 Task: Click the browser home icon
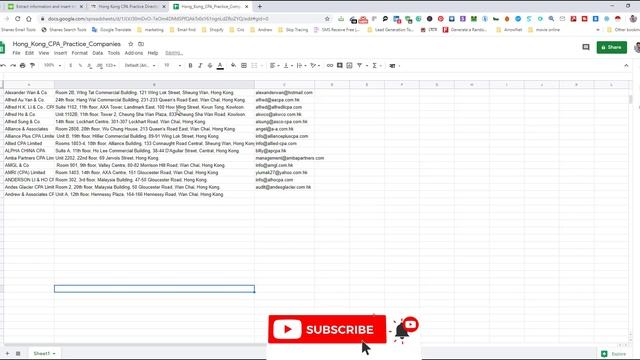29,19
